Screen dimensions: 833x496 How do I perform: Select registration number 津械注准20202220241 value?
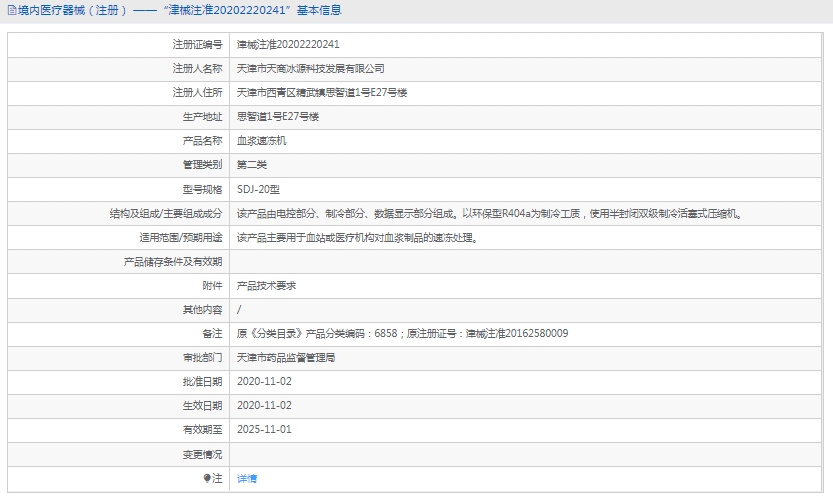[288, 45]
